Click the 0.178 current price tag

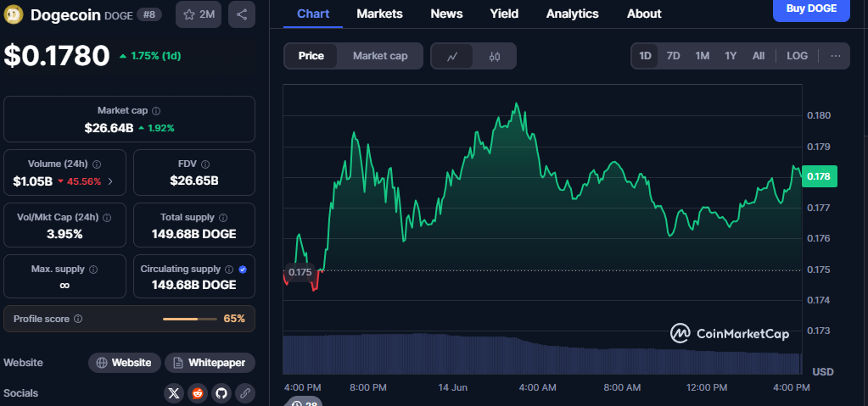[x=820, y=176]
